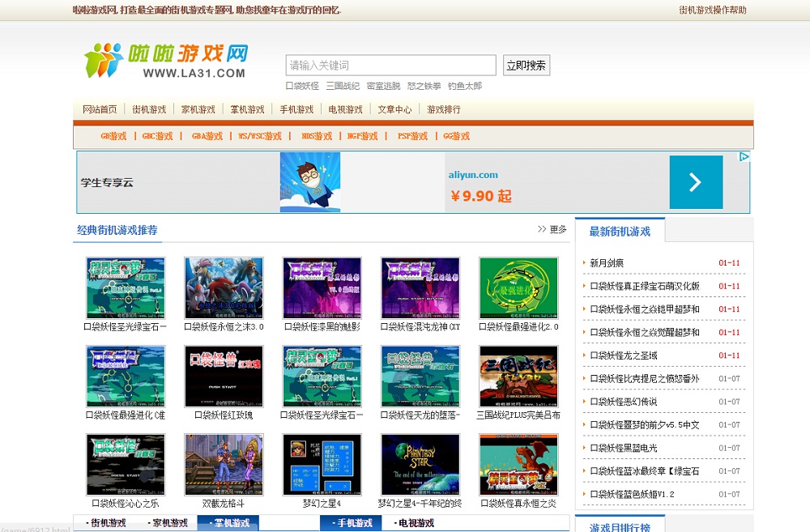Open 口袋妖怪蓝冰最终章 list entry
The width and height of the screenshot is (810, 532).
coord(645,471)
